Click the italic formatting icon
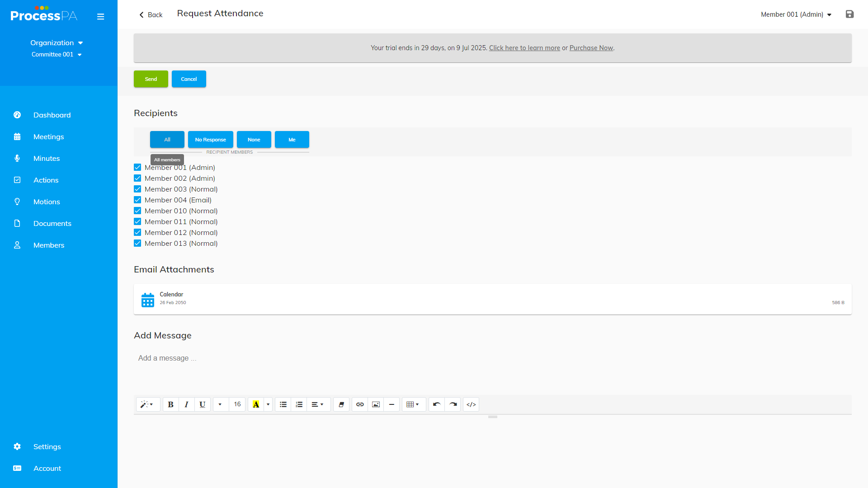The image size is (868, 488). [186, 404]
